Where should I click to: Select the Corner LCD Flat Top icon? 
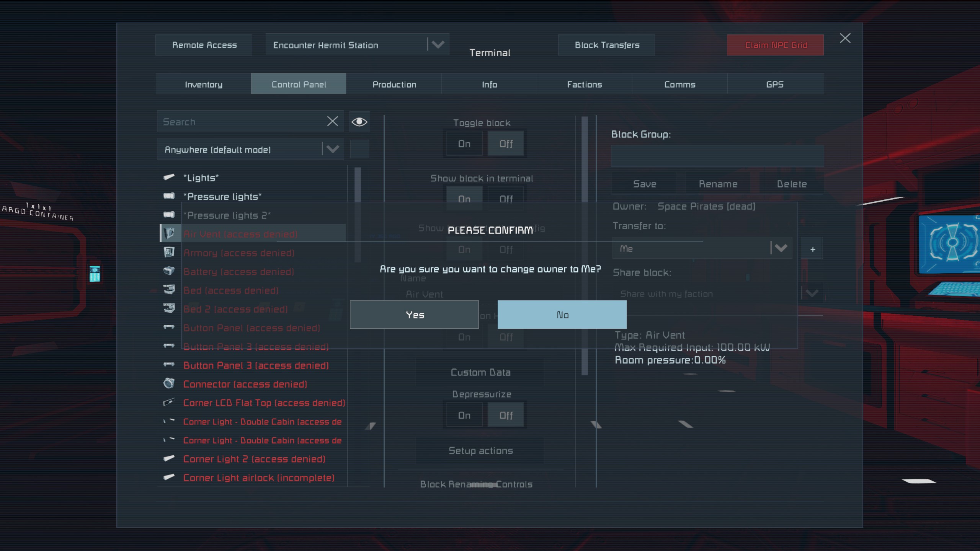(169, 403)
